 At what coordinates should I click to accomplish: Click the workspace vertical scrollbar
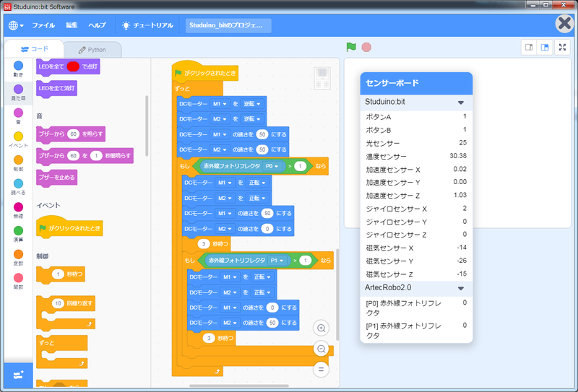(337, 295)
